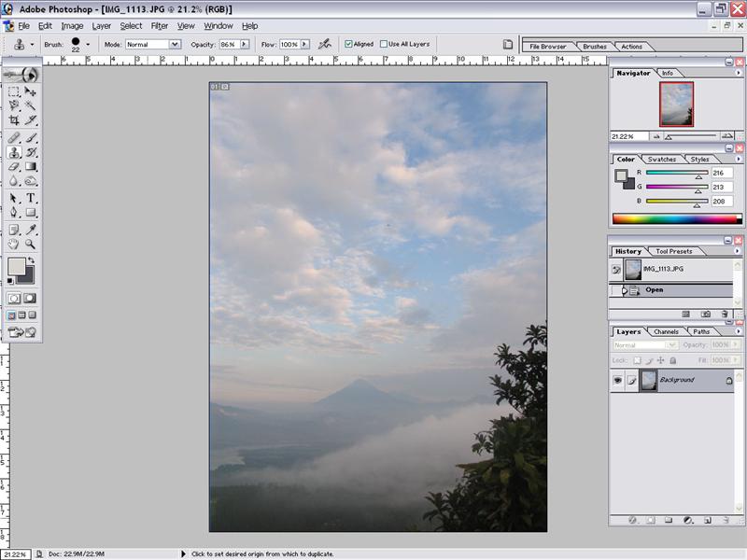
Task: Select the Eyedropper tool
Action: (x=31, y=230)
